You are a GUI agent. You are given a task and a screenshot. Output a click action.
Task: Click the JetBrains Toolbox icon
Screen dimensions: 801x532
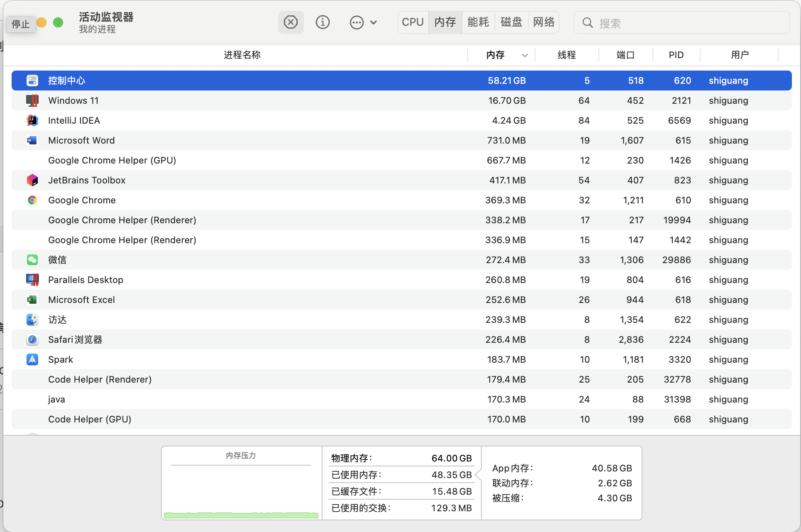pos(32,180)
